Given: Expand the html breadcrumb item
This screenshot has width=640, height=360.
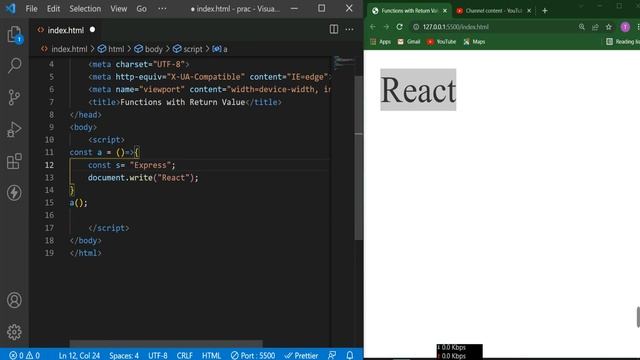Looking at the screenshot, I should [x=111, y=49].
